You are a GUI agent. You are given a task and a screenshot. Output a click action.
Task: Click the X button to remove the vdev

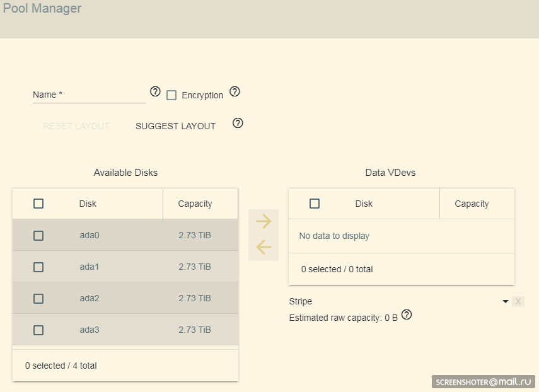coord(518,301)
